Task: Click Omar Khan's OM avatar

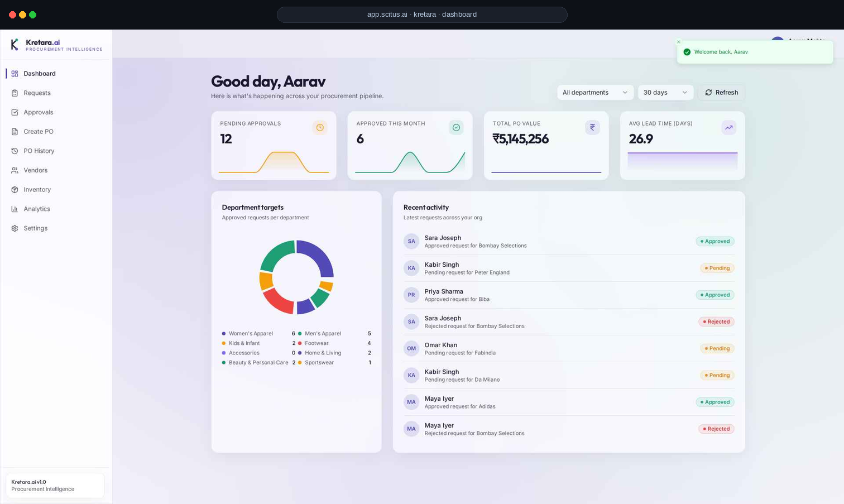Action: point(411,348)
